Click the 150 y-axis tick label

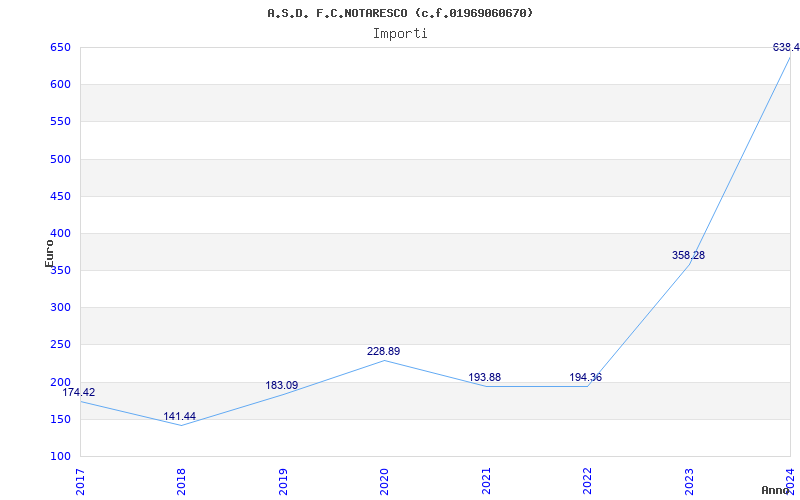[59, 419]
